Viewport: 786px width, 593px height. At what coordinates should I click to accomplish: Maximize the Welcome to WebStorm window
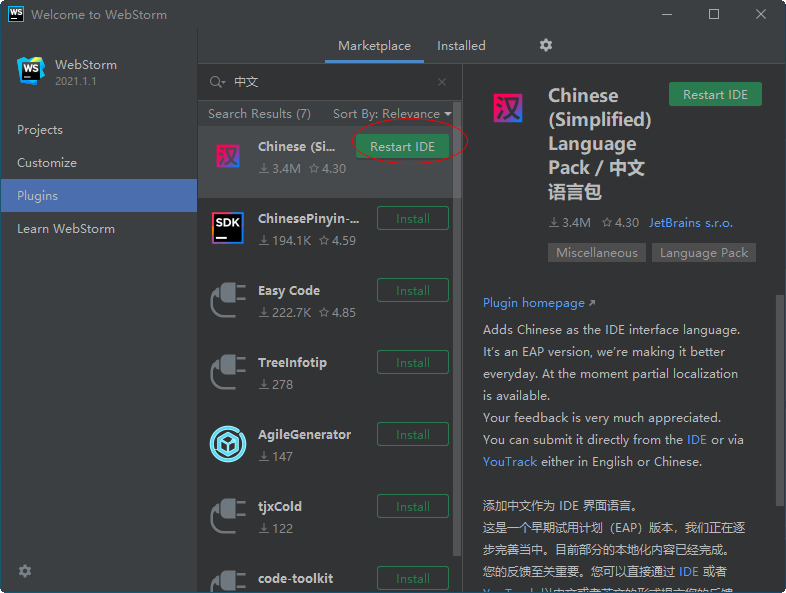point(714,14)
